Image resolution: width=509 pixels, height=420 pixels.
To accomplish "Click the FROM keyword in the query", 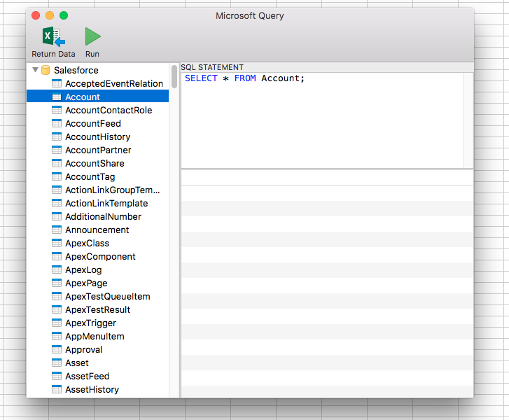I will point(245,78).
